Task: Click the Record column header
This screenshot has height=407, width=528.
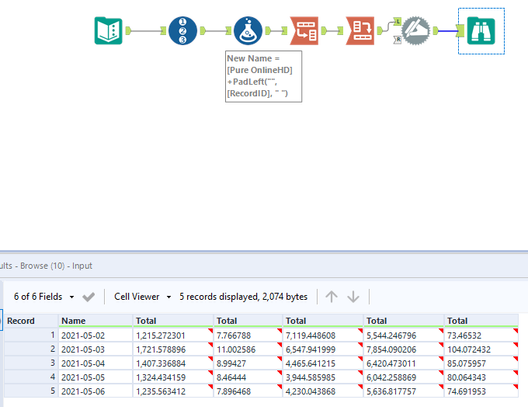Action: (31, 321)
